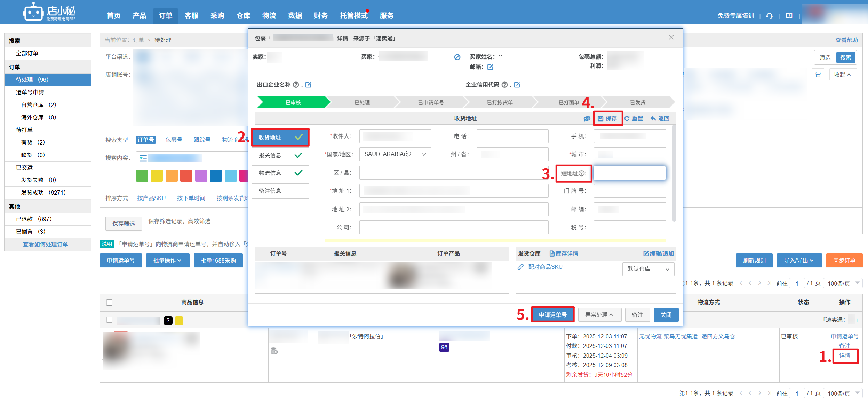868x406 pixels.
Task: Click the email edit pencil icon
Action: point(490,67)
